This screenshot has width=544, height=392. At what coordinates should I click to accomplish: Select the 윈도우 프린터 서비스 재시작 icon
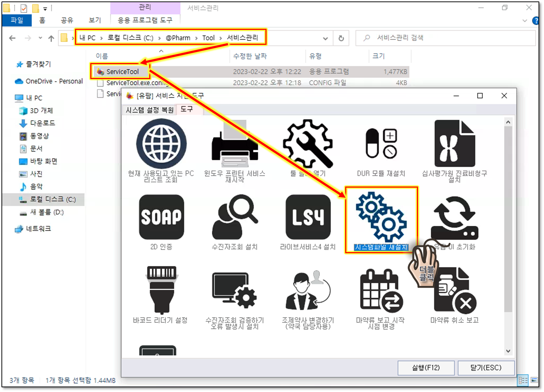tap(234, 144)
